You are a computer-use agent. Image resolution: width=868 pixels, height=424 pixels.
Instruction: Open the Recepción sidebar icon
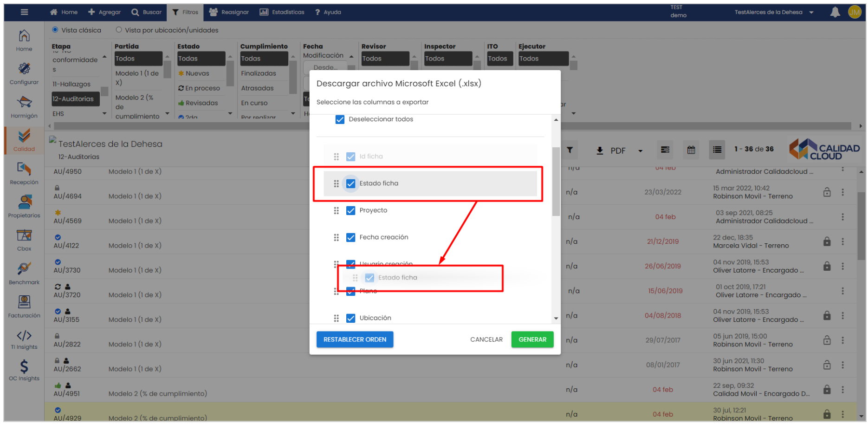pyautogui.click(x=24, y=173)
